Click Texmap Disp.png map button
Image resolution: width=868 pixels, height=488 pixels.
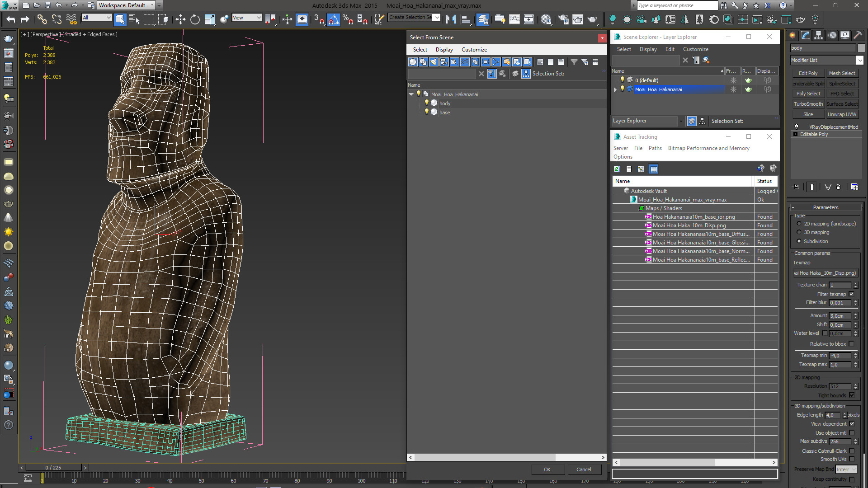825,273
